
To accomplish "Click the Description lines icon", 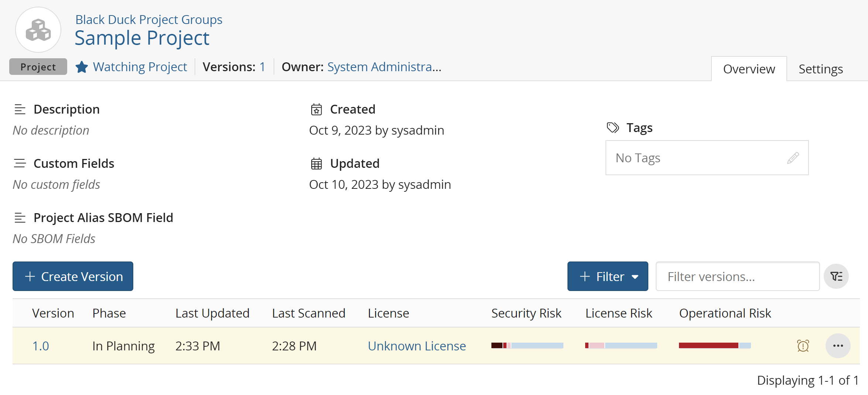I will [x=20, y=110].
